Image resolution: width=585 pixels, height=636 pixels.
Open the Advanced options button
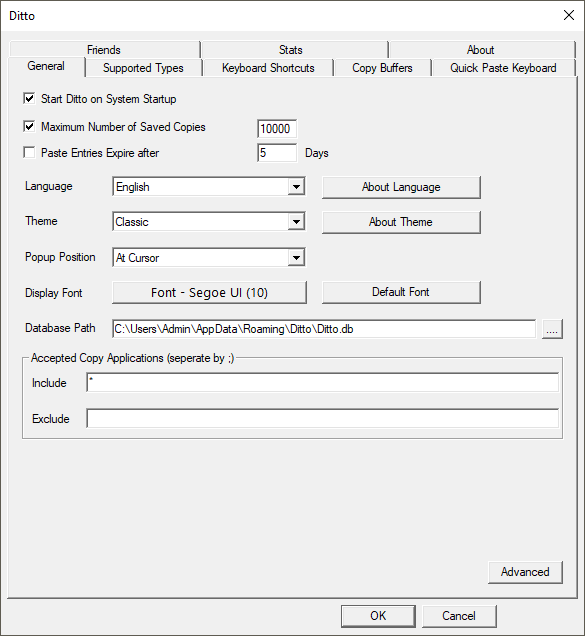(x=525, y=572)
